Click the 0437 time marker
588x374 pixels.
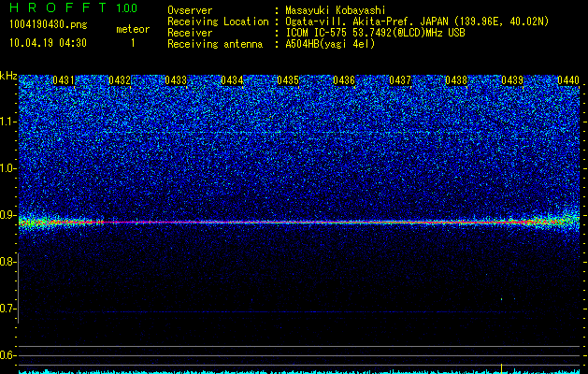(400, 80)
